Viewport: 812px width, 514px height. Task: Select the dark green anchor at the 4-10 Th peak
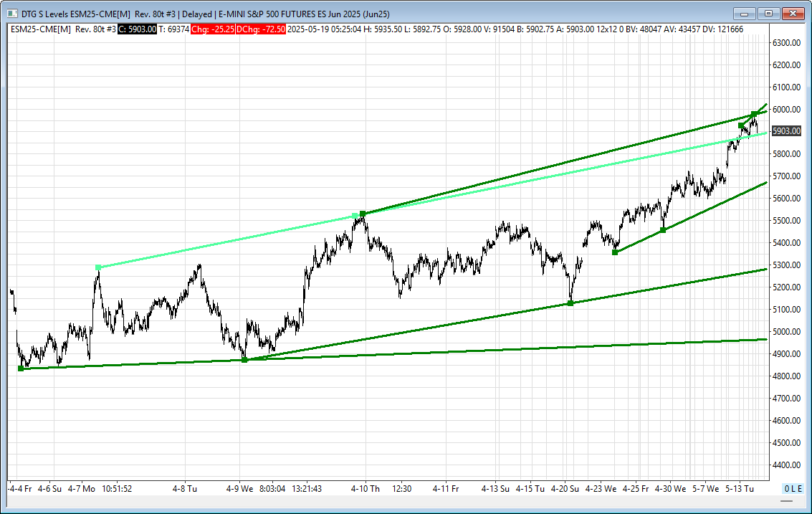pos(363,214)
